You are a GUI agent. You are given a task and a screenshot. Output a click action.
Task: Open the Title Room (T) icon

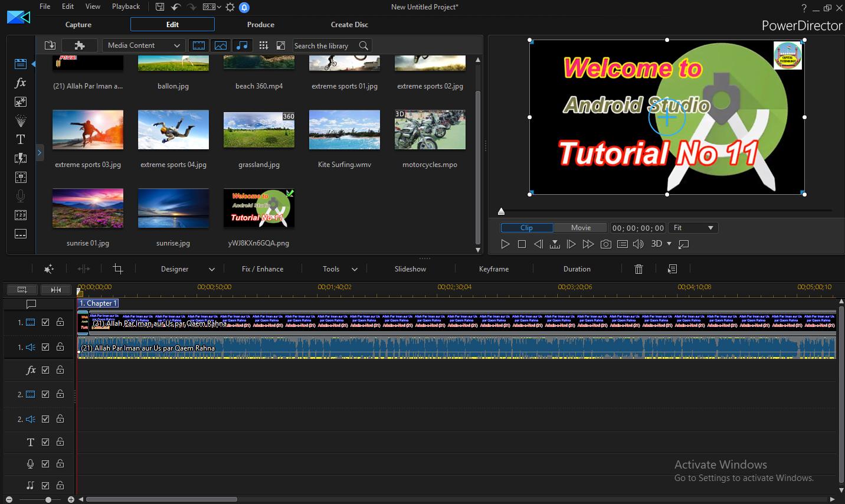[21, 139]
